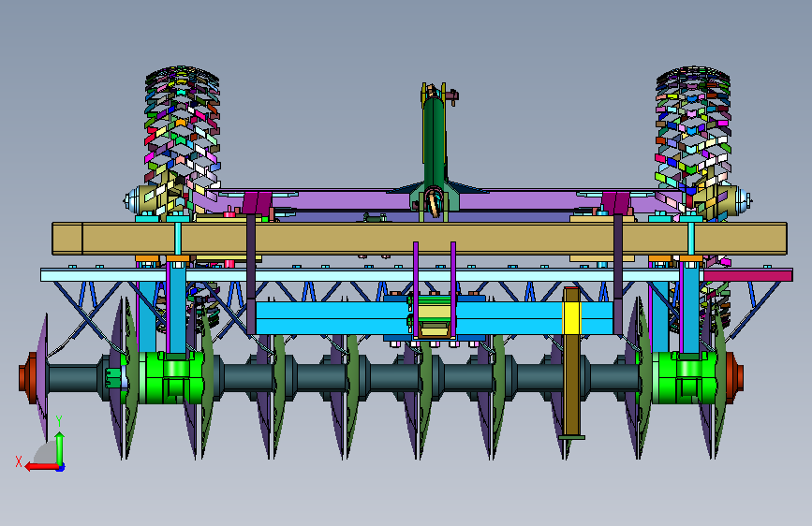Select the left dark purple vertical strap

[251, 274]
